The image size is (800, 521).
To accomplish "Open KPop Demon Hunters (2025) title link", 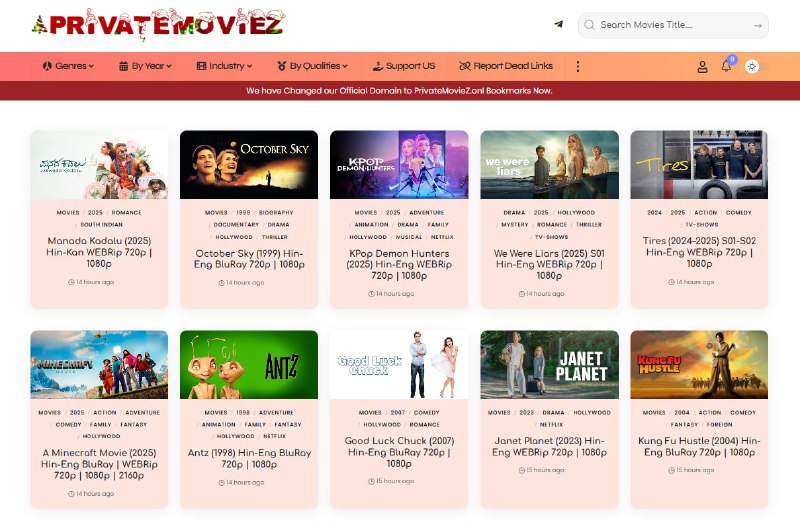I will (x=399, y=264).
